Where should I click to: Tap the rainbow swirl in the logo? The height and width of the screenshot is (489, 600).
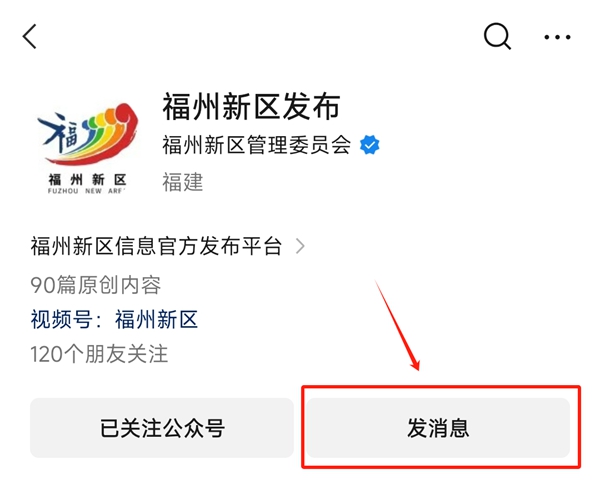103,132
